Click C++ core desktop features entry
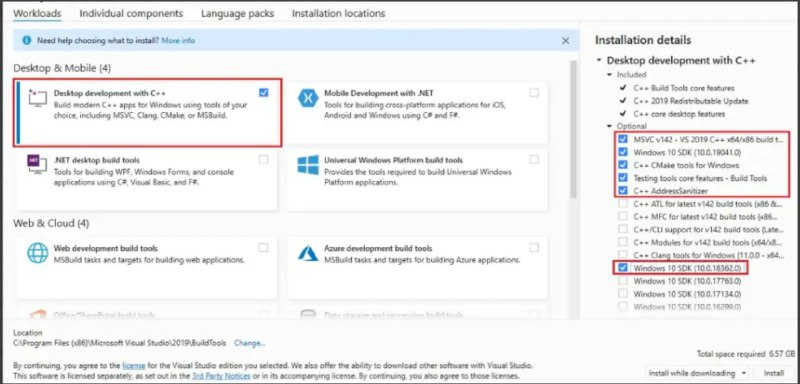Screen dimensions: 800x384 click(679, 113)
